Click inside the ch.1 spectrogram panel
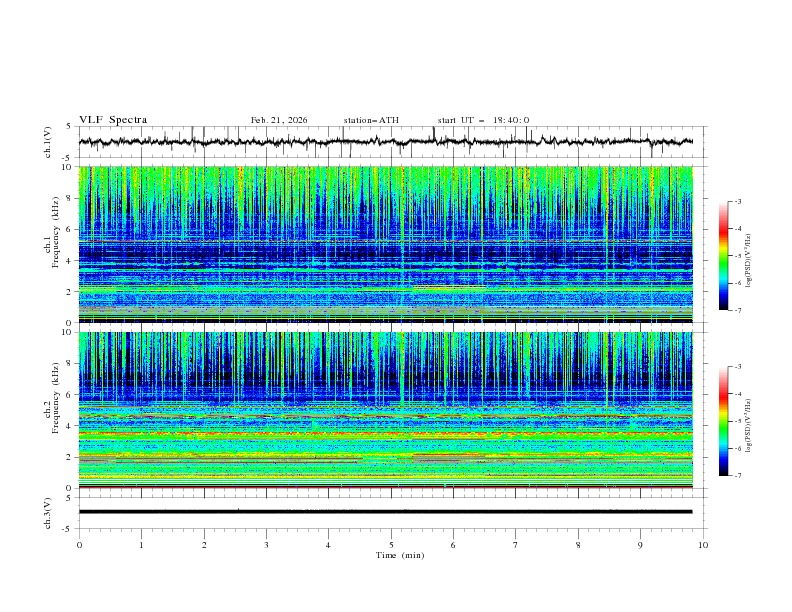The image size is (792, 612). 386,244
